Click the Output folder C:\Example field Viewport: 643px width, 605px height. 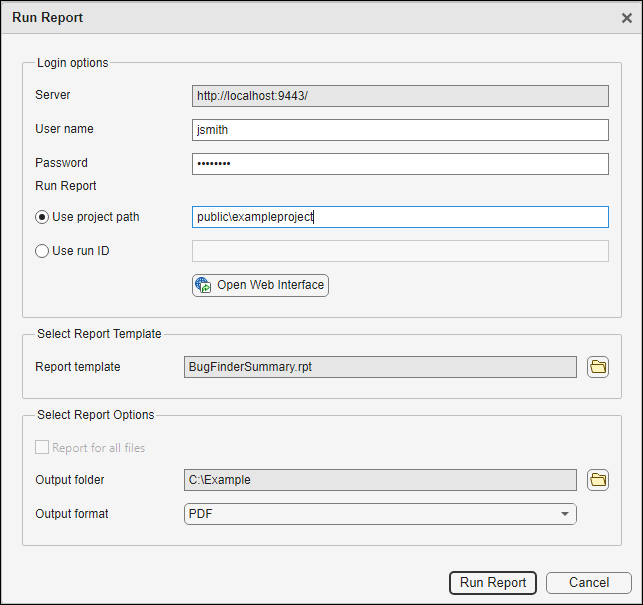pyautogui.click(x=380, y=480)
